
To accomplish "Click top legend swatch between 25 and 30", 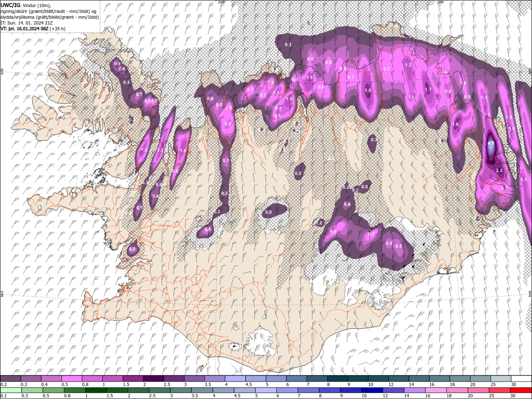I will coord(501,379).
